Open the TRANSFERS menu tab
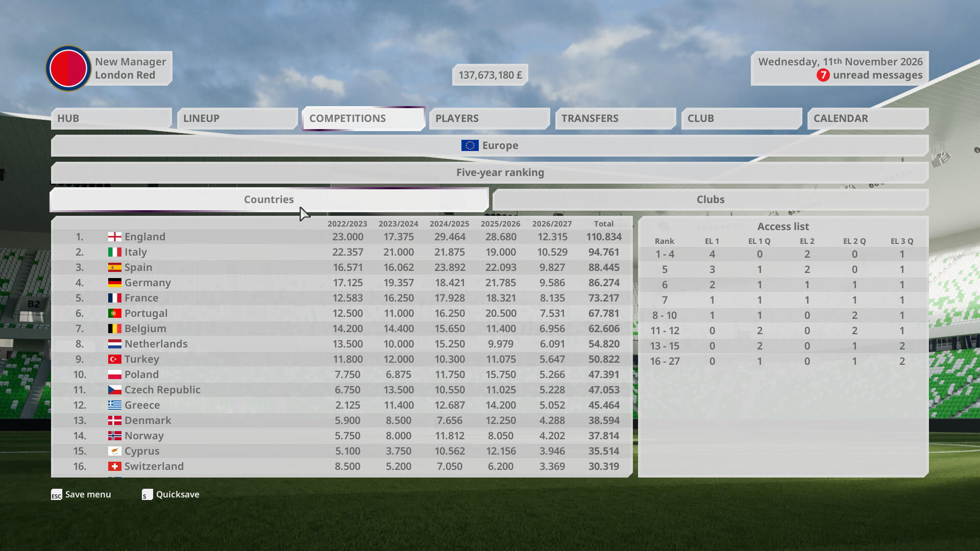The image size is (980, 551). [x=616, y=118]
